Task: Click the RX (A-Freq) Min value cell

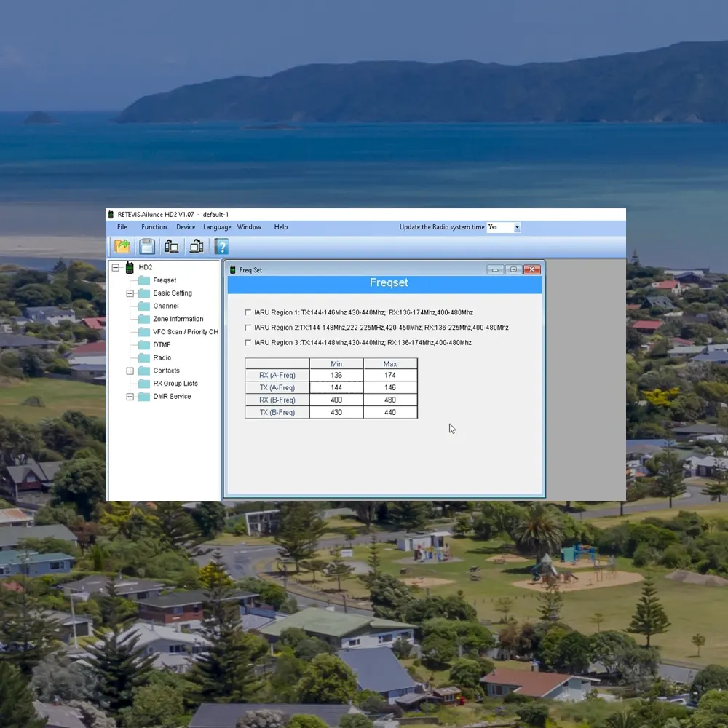Action: click(x=336, y=376)
